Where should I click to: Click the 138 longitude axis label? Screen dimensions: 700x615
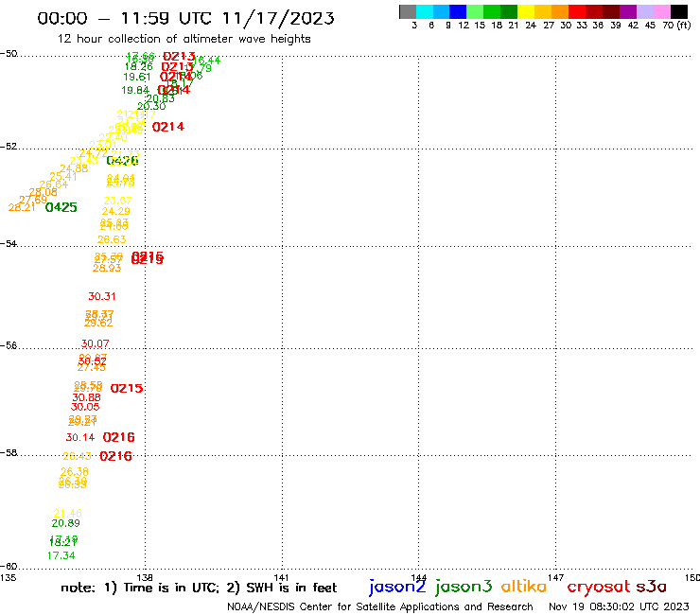pos(145,577)
